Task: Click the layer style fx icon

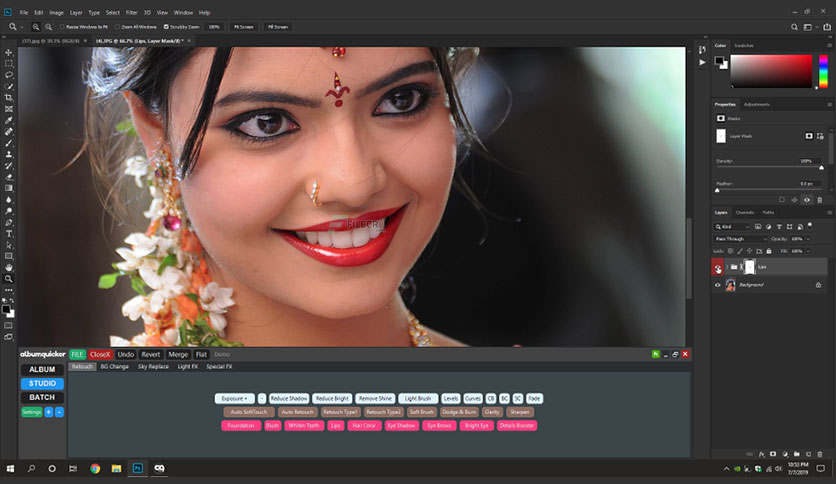Action: (x=761, y=454)
